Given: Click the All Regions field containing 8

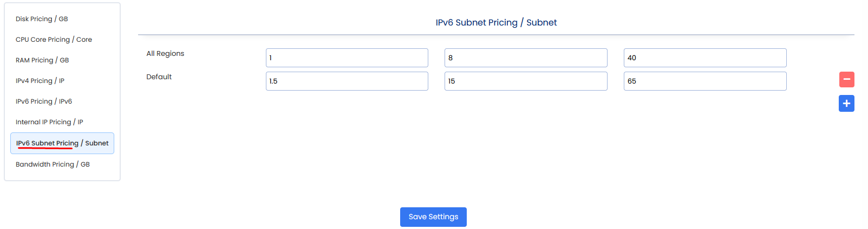Looking at the screenshot, I should (x=525, y=58).
